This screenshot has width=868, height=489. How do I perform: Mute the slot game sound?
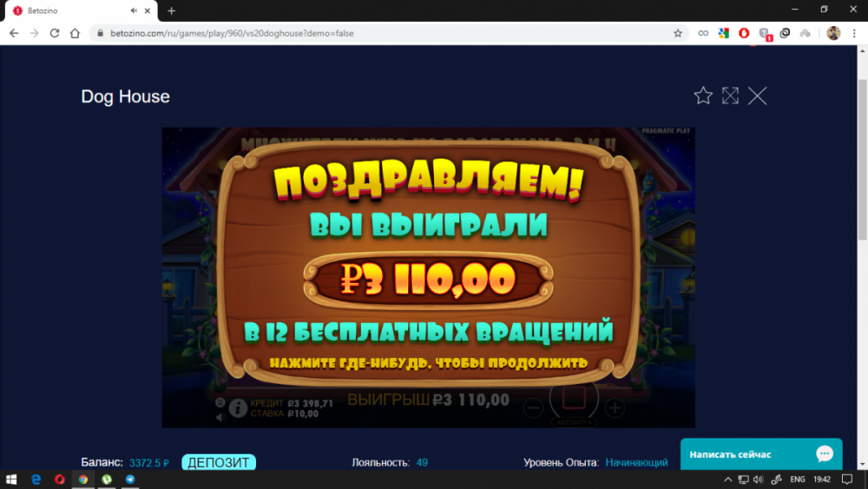coord(220,418)
